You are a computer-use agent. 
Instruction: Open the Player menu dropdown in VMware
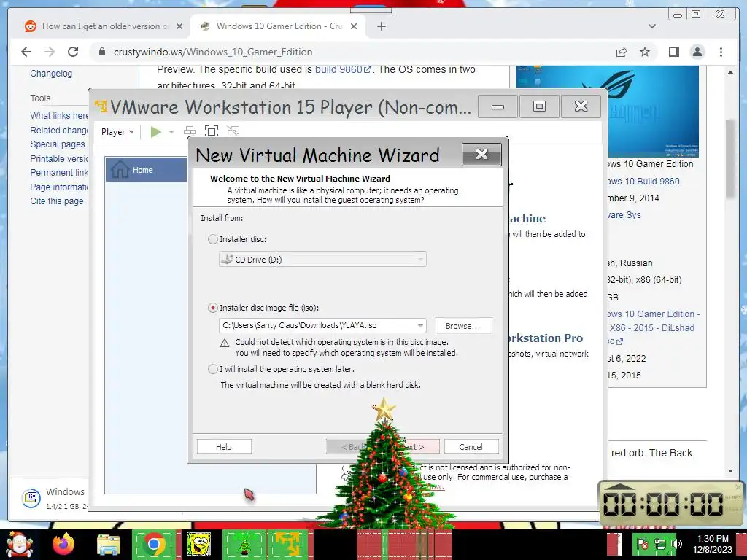tap(117, 132)
